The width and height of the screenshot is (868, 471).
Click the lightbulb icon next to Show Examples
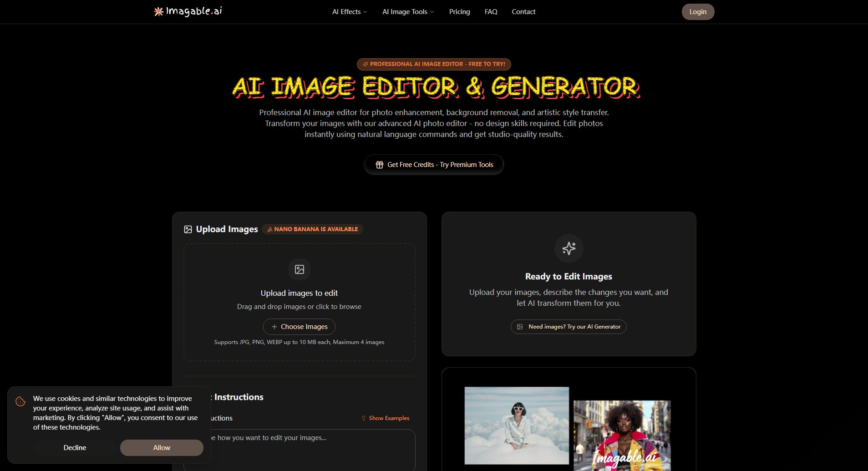[364, 418]
